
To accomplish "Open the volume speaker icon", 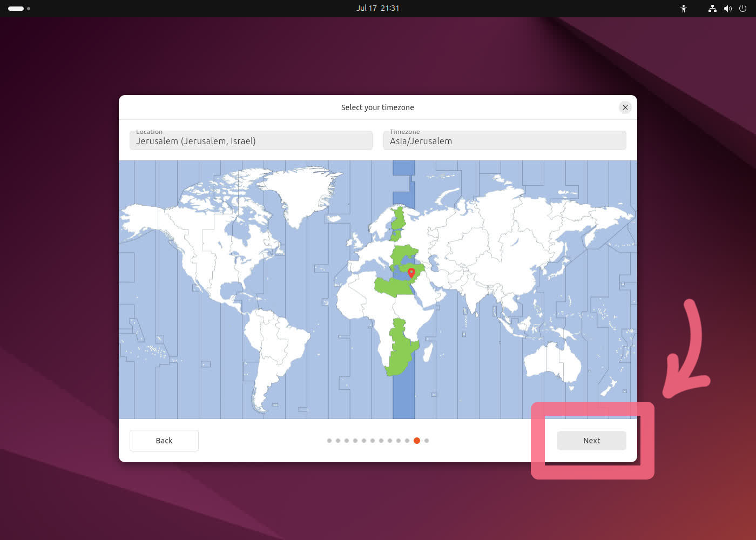I will pyautogui.click(x=728, y=9).
